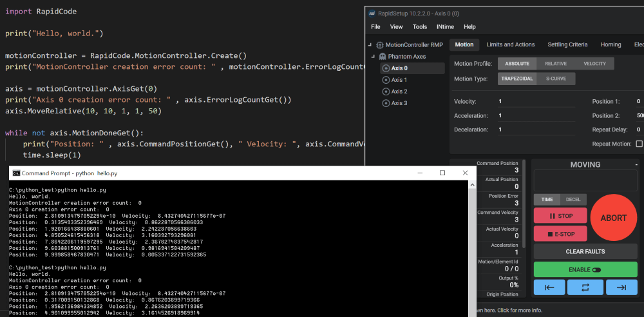
Task: Select S-CURVE motion type
Action: 556,79
